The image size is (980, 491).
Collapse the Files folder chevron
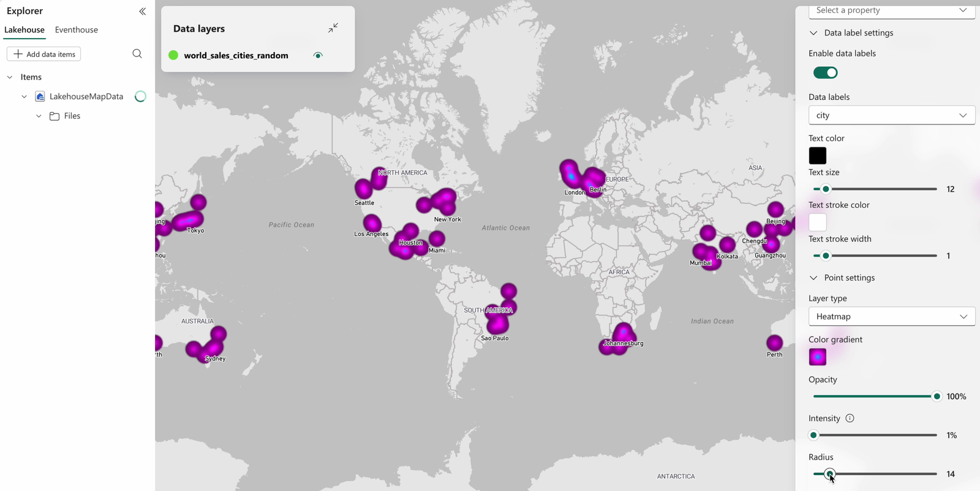pyautogui.click(x=39, y=116)
